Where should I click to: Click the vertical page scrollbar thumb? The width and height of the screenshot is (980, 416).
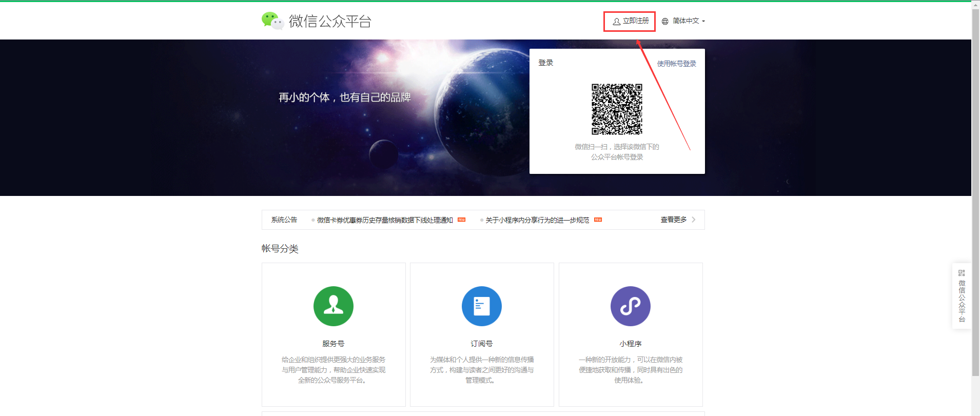pyautogui.click(x=975, y=190)
